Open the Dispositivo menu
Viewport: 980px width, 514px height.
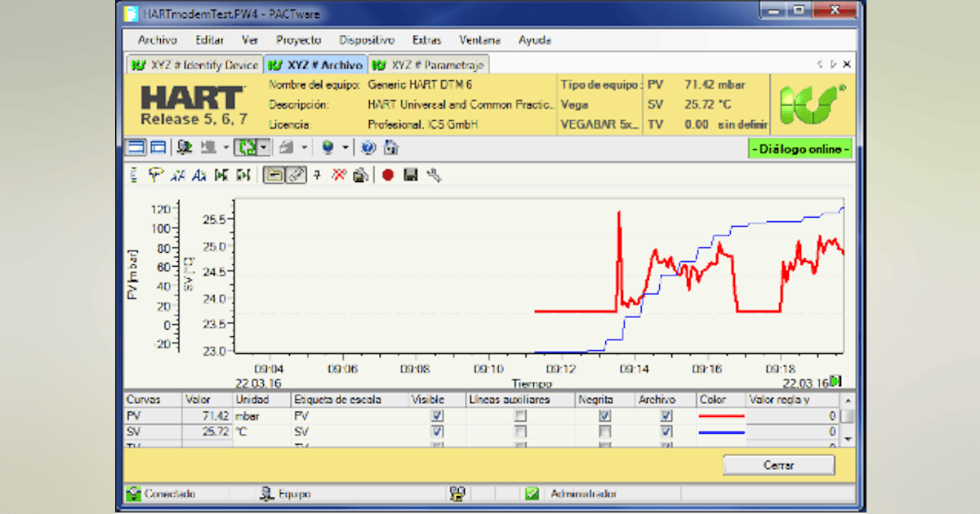(x=367, y=39)
